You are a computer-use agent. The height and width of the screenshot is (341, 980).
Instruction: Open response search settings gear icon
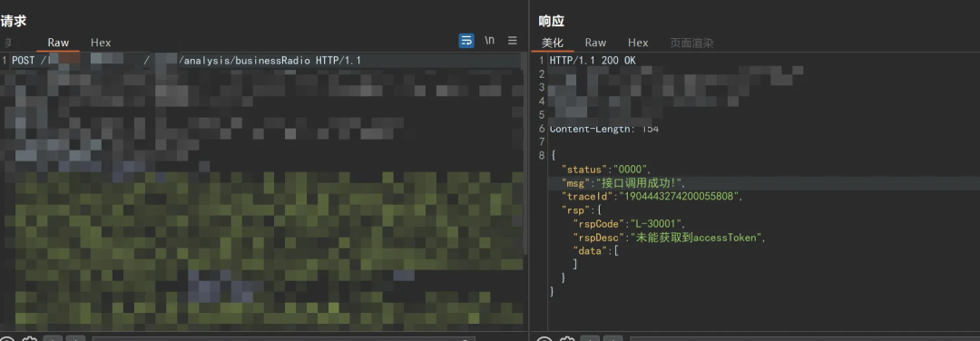[x=567, y=339]
